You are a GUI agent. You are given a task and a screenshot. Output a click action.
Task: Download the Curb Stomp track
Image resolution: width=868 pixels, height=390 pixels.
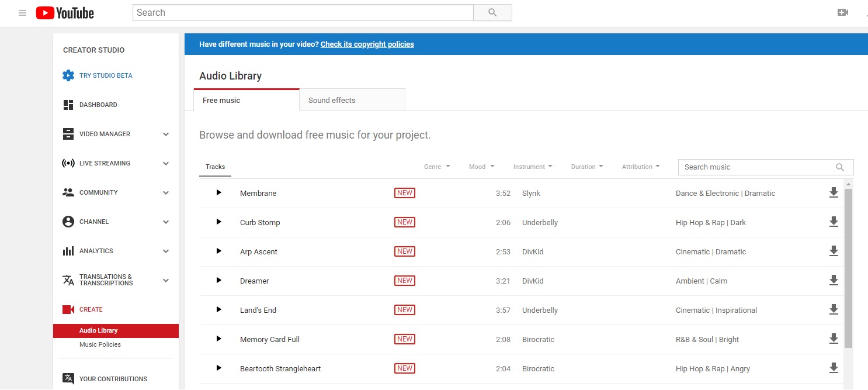pyautogui.click(x=834, y=222)
